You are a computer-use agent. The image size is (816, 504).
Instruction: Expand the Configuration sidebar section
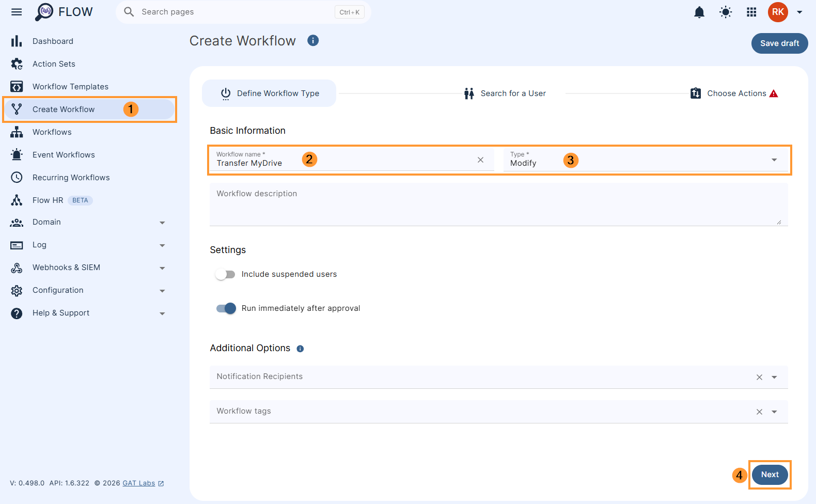coord(162,291)
